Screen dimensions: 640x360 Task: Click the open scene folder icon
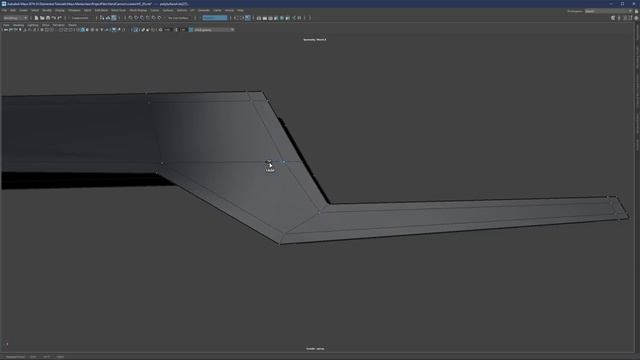[x=42, y=18]
